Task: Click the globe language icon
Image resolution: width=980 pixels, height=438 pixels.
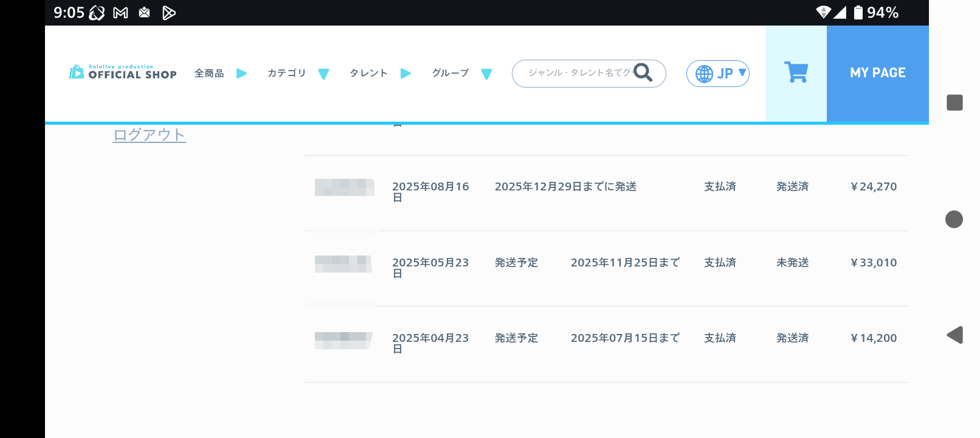Action: (704, 74)
